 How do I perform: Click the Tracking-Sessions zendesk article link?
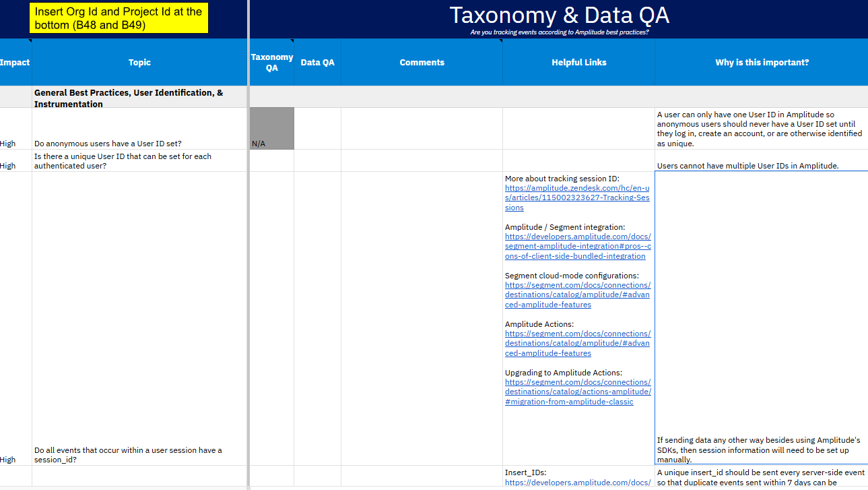click(577, 198)
